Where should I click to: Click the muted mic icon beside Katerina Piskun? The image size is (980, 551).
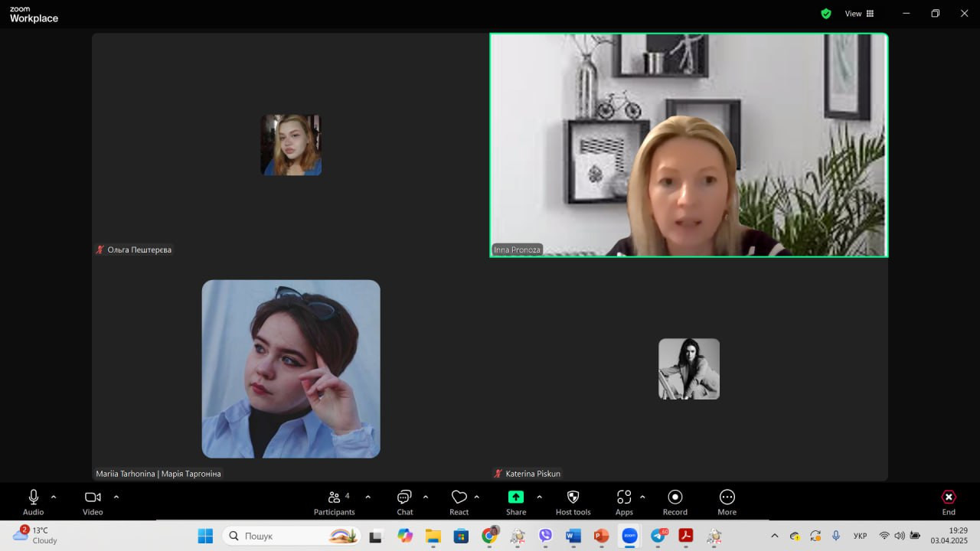(x=498, y=474)
